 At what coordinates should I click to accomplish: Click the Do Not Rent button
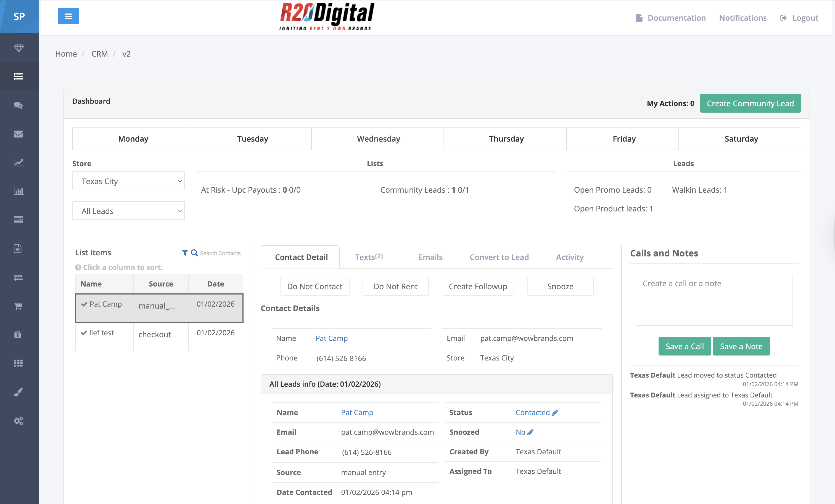click(x=395, y=287)
